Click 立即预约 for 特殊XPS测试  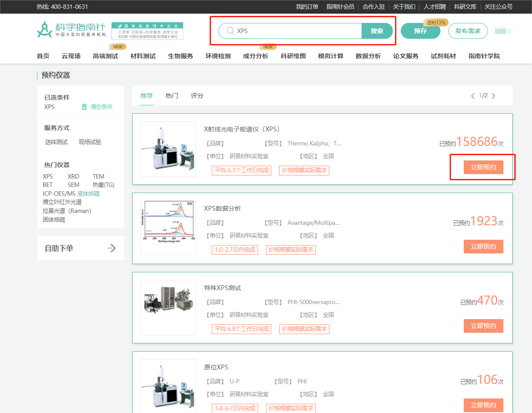click(483, 326)
